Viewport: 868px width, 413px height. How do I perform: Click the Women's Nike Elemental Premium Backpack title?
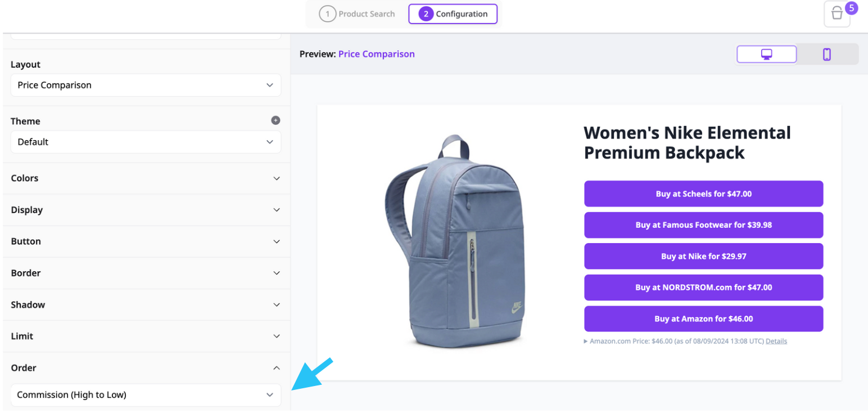tap(687, 143)
